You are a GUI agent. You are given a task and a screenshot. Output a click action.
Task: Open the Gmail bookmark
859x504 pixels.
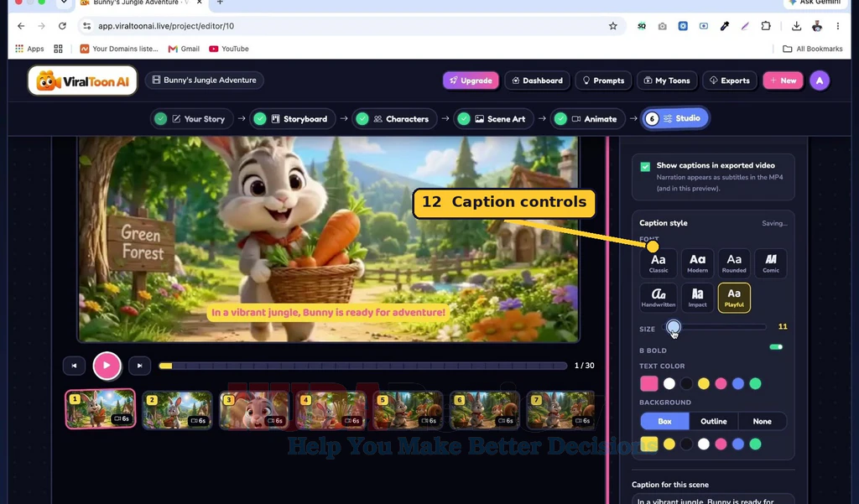pos(184,49)
